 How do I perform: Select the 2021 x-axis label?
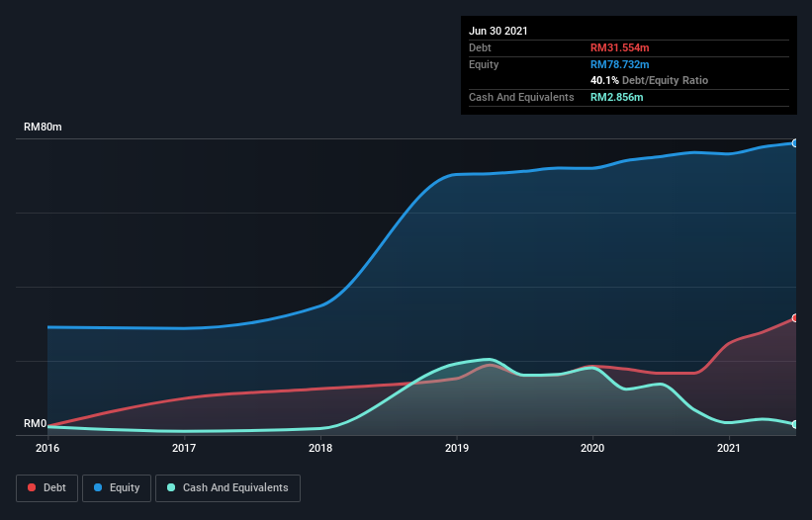pyautogui.click(x=729, y=448)
